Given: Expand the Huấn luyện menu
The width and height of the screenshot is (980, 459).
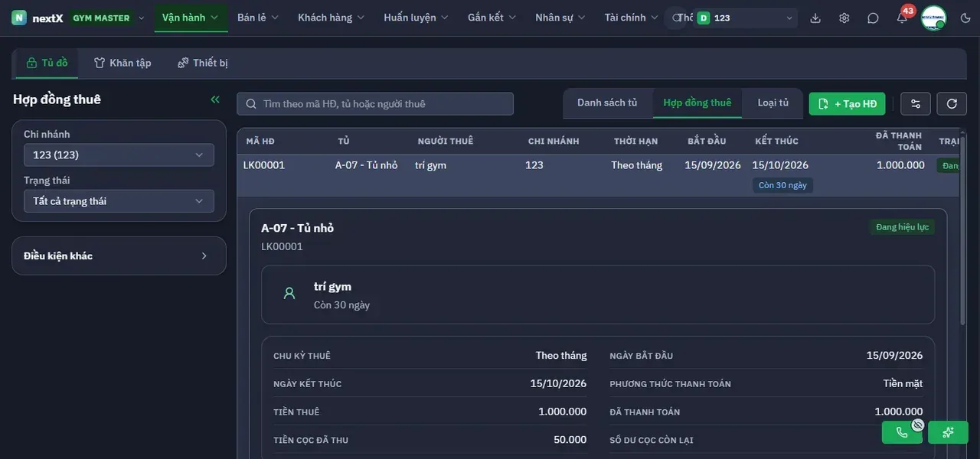Looking at the screenshot, I should tap(416, 18).
